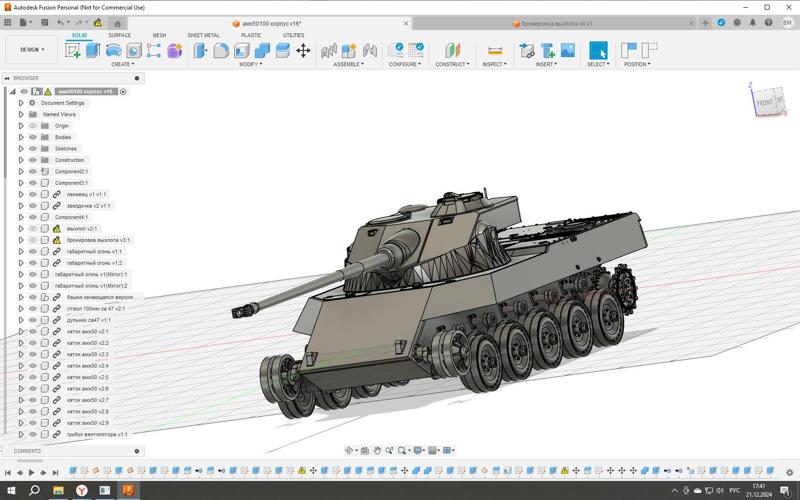800x500 pixels.
Task: Click the Undo arrow
Action: pos(61,22)
